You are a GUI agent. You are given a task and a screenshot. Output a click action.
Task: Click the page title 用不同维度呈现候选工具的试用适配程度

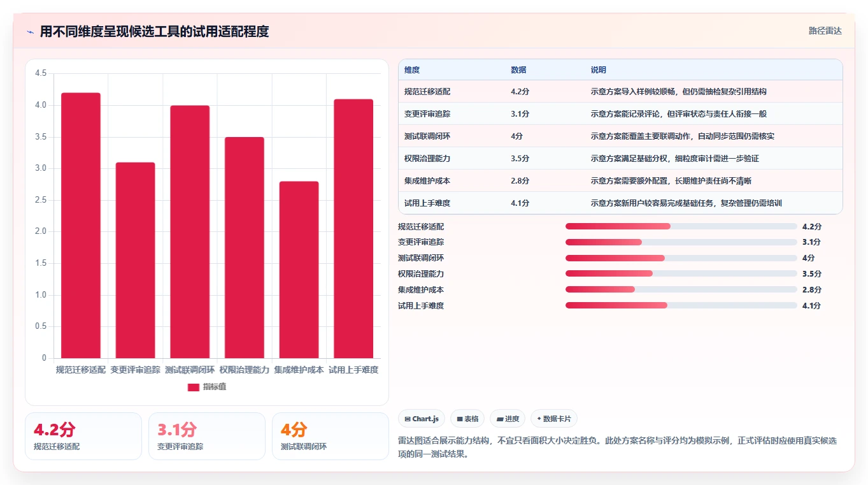[x=154, y=31]
